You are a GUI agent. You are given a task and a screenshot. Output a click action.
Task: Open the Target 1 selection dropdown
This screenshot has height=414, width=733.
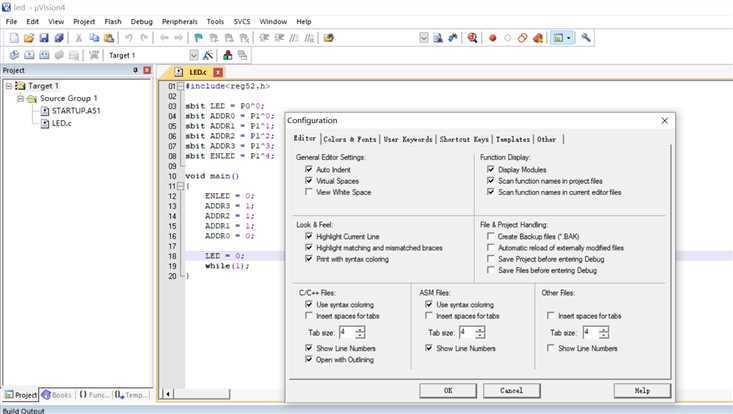[x=194, y=55]
